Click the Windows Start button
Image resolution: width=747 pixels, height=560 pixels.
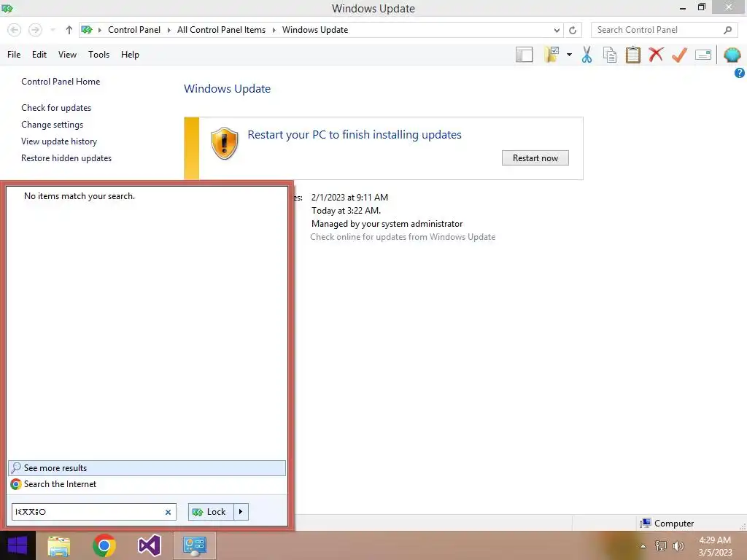click(18, 545)
